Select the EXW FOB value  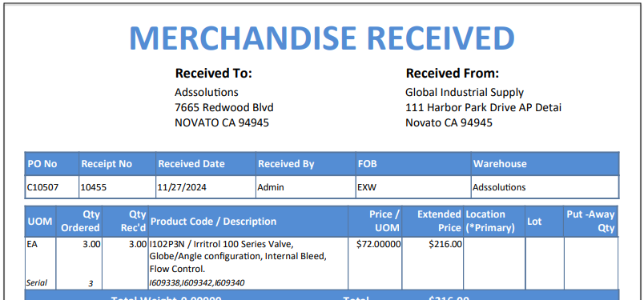(x=367, y=187)
